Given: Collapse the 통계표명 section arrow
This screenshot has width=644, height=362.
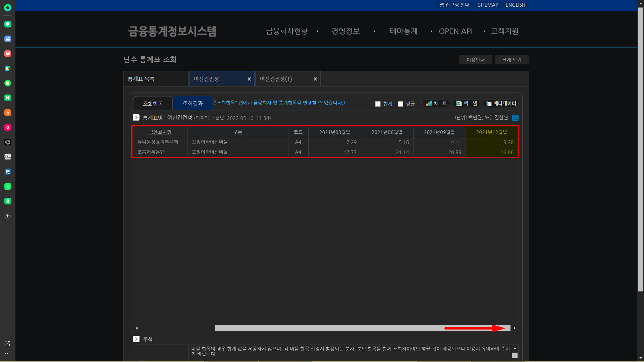Looking at the screenshot, I should tap(136, 118).
